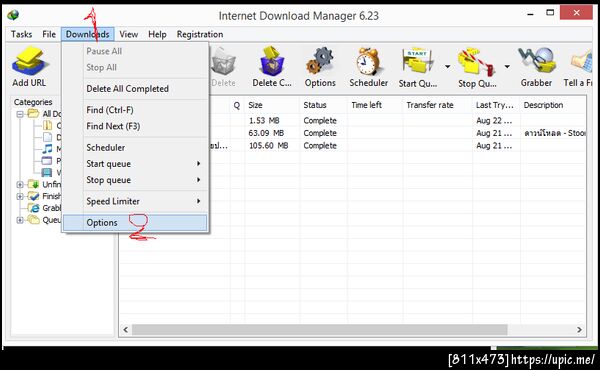The image size is (600, 370).
Task: Select the Queues folder icon
Action: (33, 220)
